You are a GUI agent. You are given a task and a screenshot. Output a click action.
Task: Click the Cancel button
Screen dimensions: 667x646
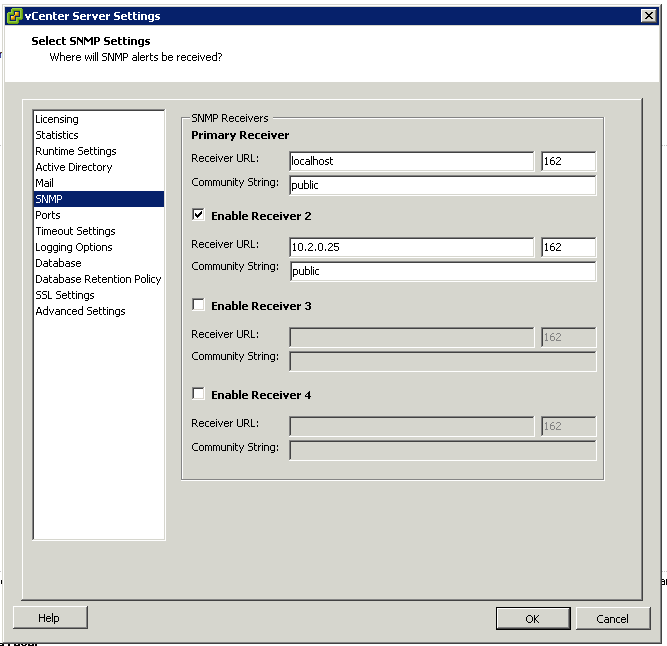pyautogui.click(x=613, y=618)
